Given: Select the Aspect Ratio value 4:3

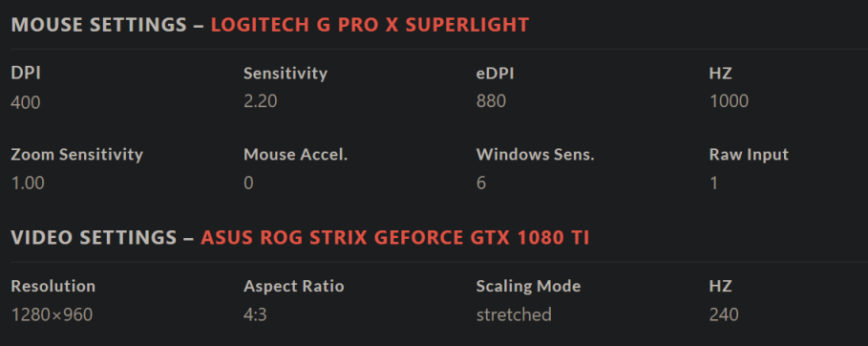Looking at the screenshot, I should 255,315.
